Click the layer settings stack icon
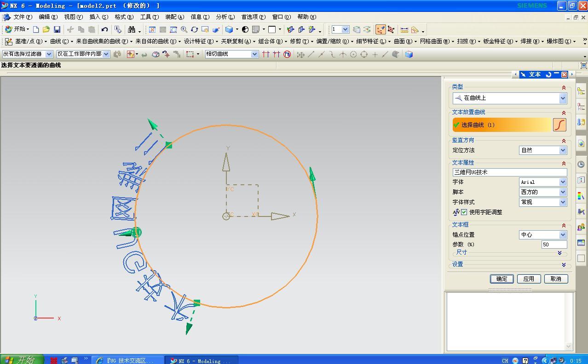The height and width of the screenshot is (364, 588). [x=357, y=29]
